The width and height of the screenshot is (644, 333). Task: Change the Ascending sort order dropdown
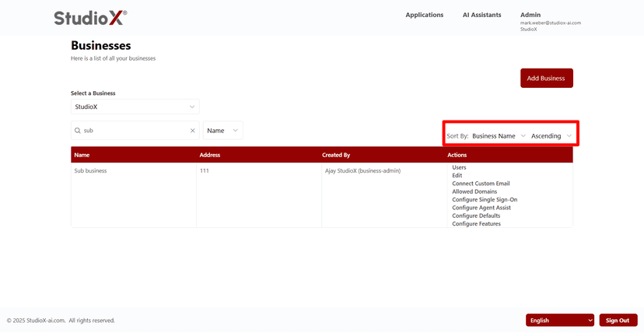point(551,136)
